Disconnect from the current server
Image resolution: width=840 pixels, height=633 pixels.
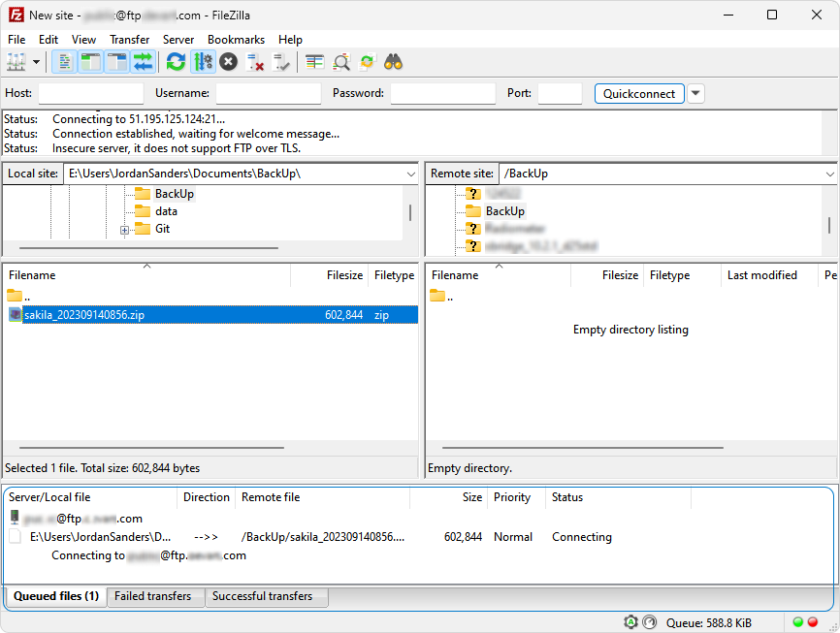click(x=255, y=63)
